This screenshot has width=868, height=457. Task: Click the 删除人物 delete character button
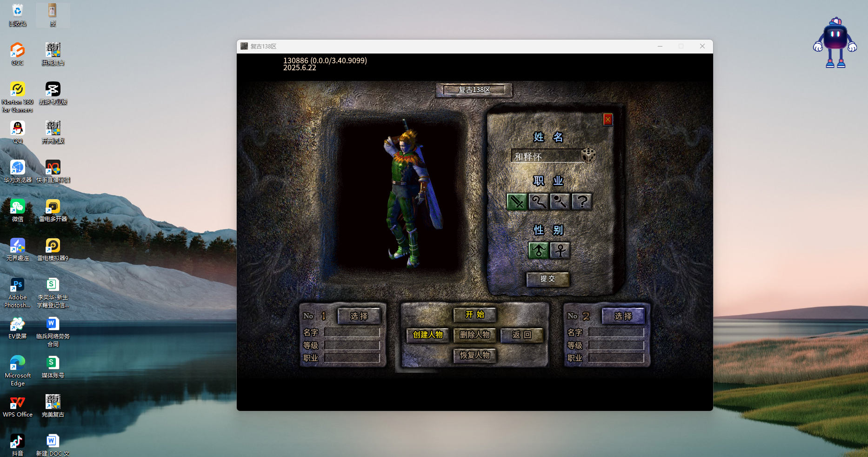click(474, 335)
